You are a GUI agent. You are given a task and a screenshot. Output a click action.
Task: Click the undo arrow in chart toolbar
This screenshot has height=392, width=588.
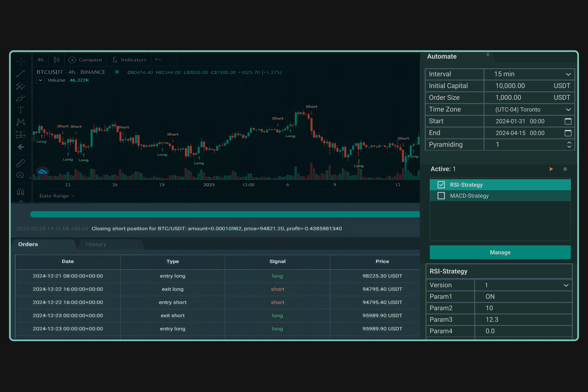click(158, 60)
